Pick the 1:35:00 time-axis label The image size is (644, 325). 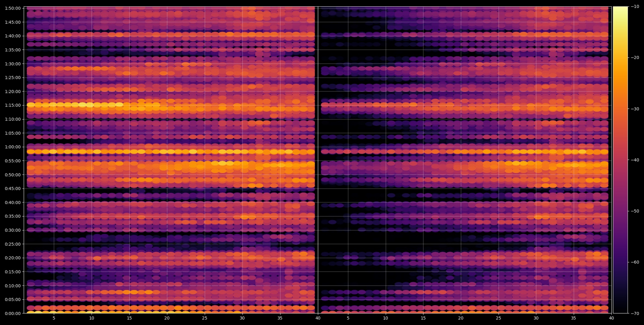tap(13, 50)
